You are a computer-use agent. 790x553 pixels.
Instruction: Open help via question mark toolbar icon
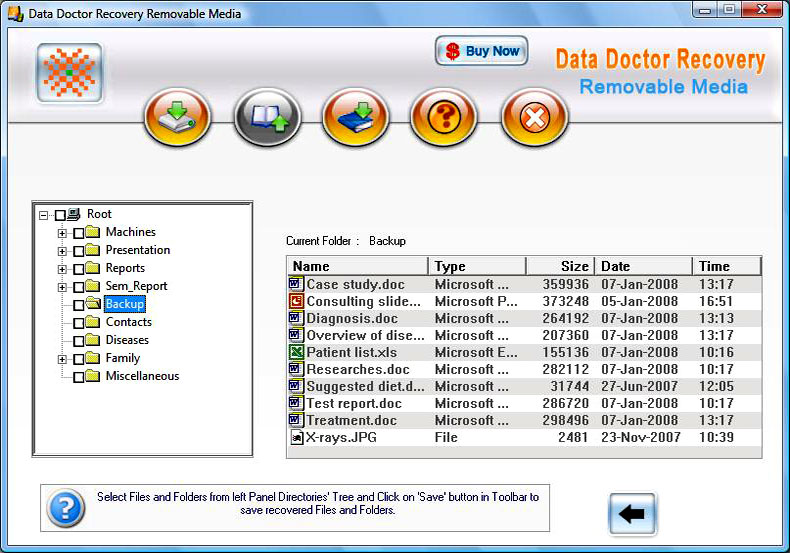pyautogui.click(x=444, y=117)
